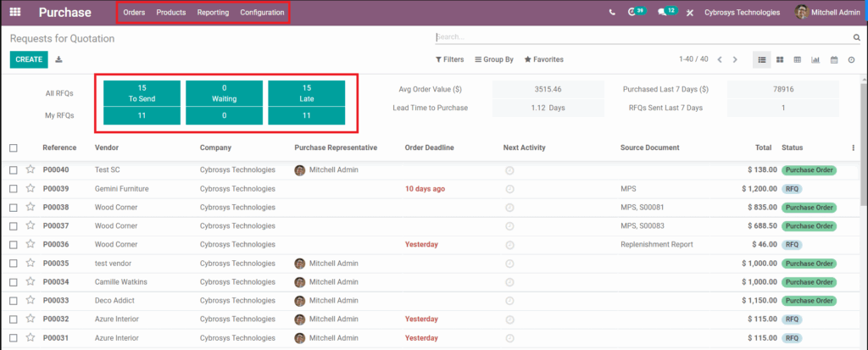Check the box for order P00035

tap(14, 263)
